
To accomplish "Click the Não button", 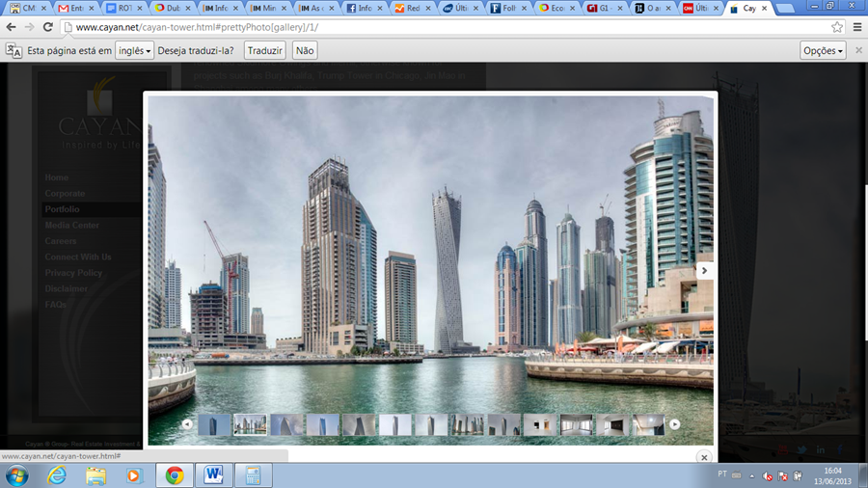I will 305,50.
